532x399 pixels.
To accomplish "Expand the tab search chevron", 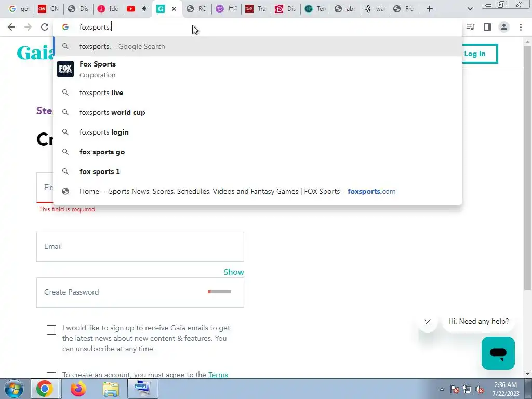I will 470,9.
